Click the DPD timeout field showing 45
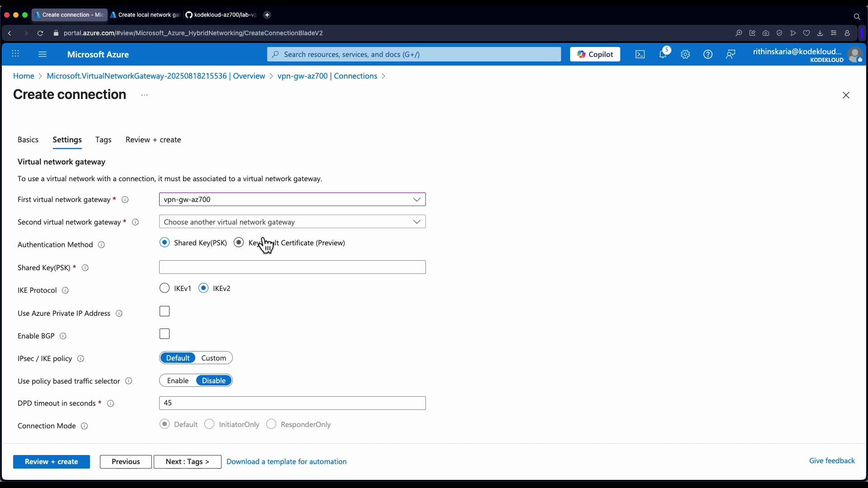The height and width of the screenshot is (488, 868). [292, 403]
